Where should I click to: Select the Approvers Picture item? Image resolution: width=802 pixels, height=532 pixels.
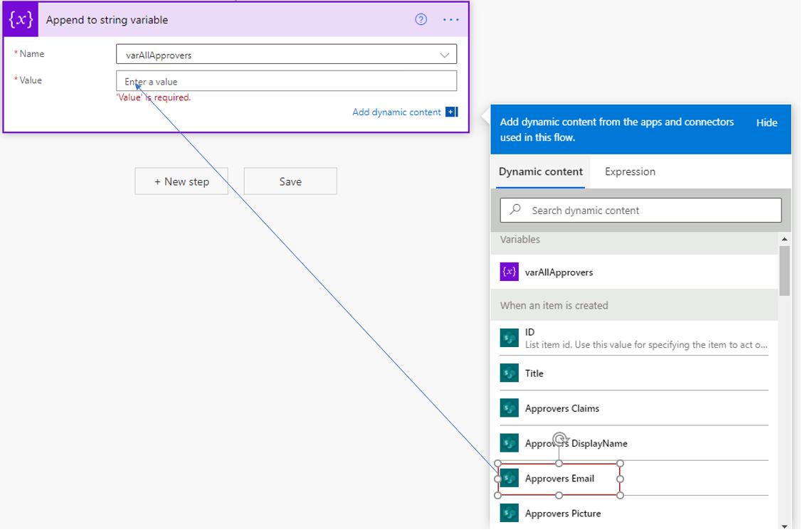[x=634, y=513]
